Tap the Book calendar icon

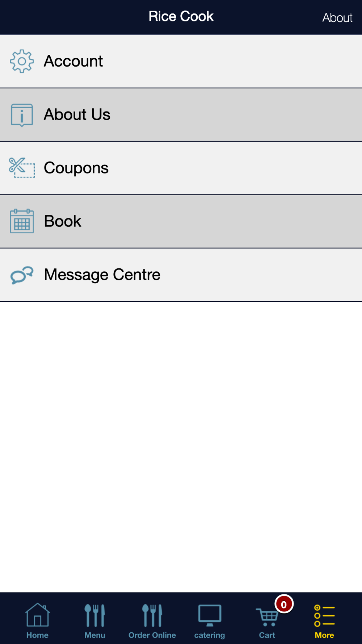click(x=22, y=221)
